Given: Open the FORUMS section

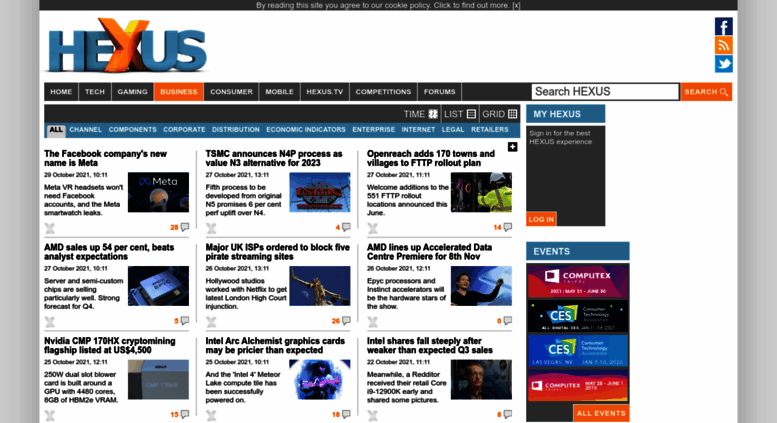Looking at the screenshot, I should click(x=440, y=92).
